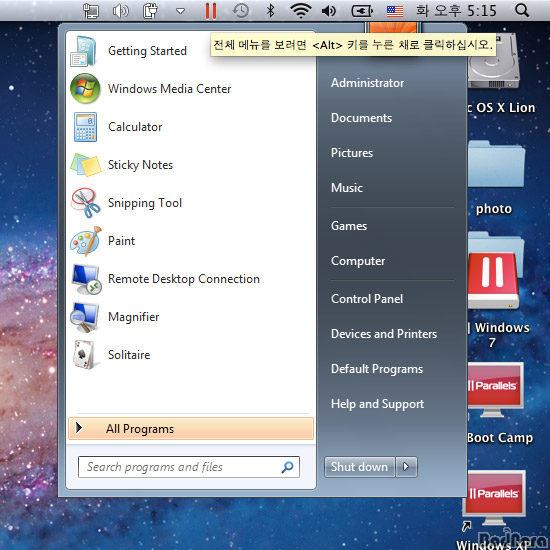Click the Parallels pause icon in menu bar
This screenshot has width=550, height=550.
click(x=211, y=11)
